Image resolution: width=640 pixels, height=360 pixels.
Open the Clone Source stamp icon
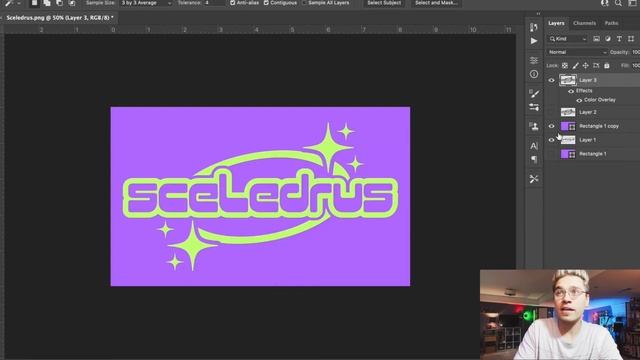pyautogui.click(x=533, y=127)
